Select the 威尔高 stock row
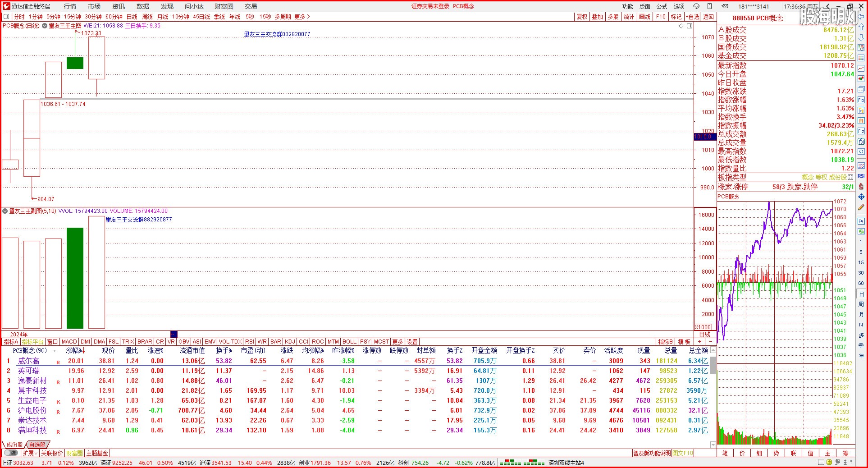The height and width of the screenshot is (468, 868). [355, 361]
